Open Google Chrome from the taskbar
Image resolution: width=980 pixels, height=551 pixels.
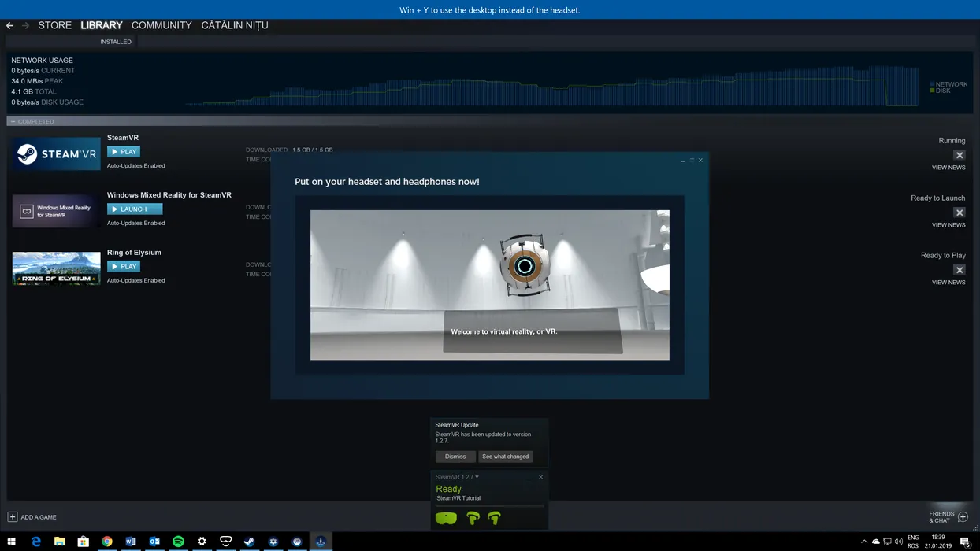pyautogui.click(x=107, y=542)
